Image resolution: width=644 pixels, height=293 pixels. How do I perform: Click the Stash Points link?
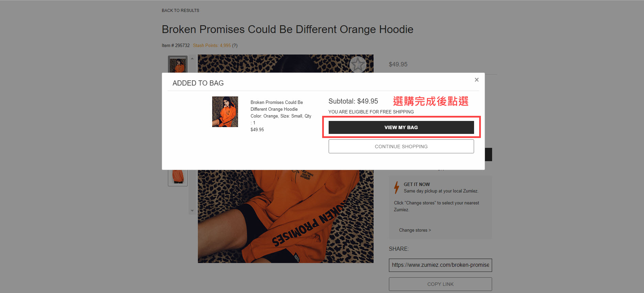point(212,45)
